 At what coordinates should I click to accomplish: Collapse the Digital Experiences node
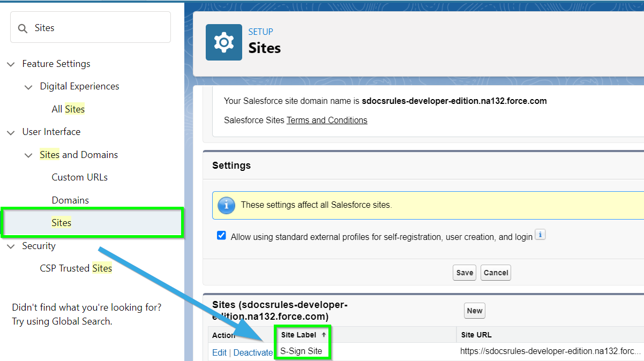(x=28, y=87)
